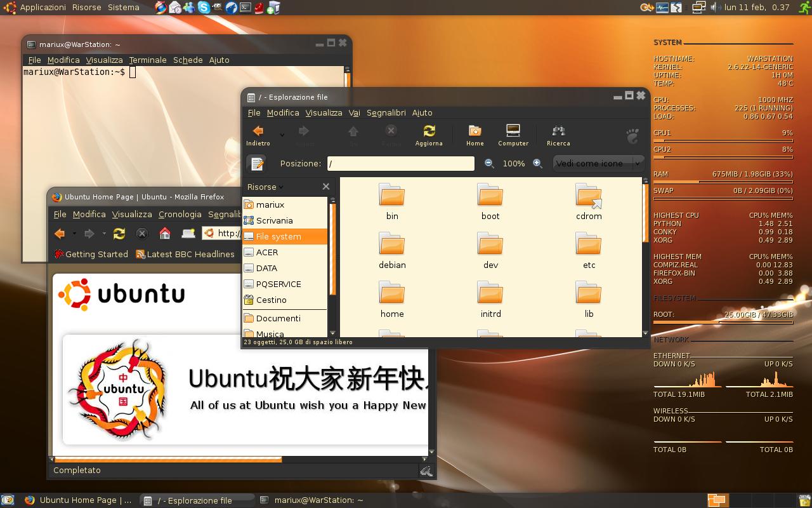Open the Computer location in file browser

coord(513,131)
